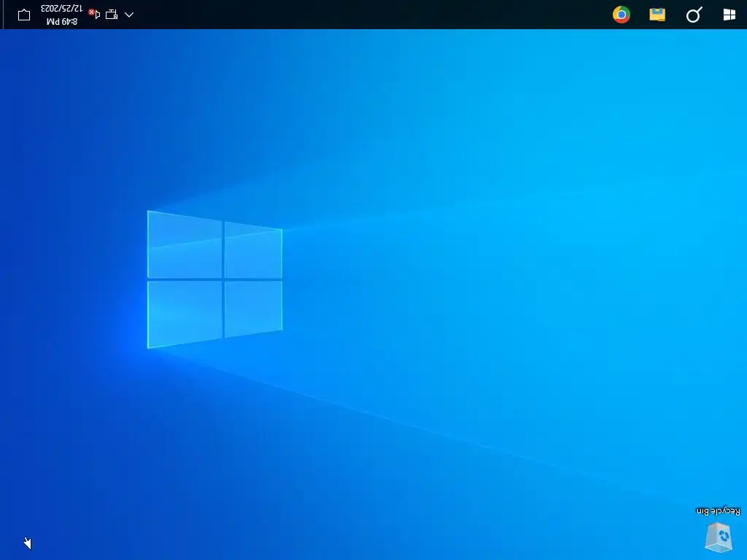Launch File Explorer from the taskbar

click(657, 15)
